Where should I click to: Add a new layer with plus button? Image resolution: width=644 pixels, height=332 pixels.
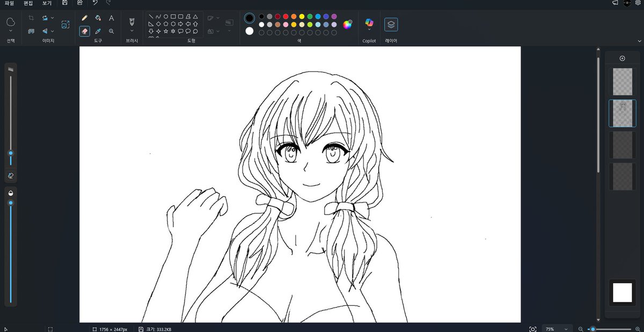[622, 59]
